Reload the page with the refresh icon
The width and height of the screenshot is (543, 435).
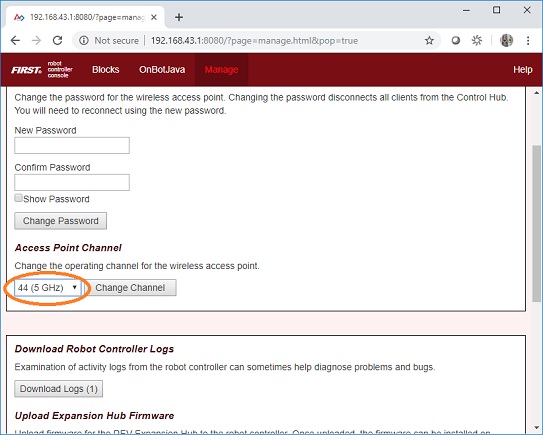tap(57, 41)
